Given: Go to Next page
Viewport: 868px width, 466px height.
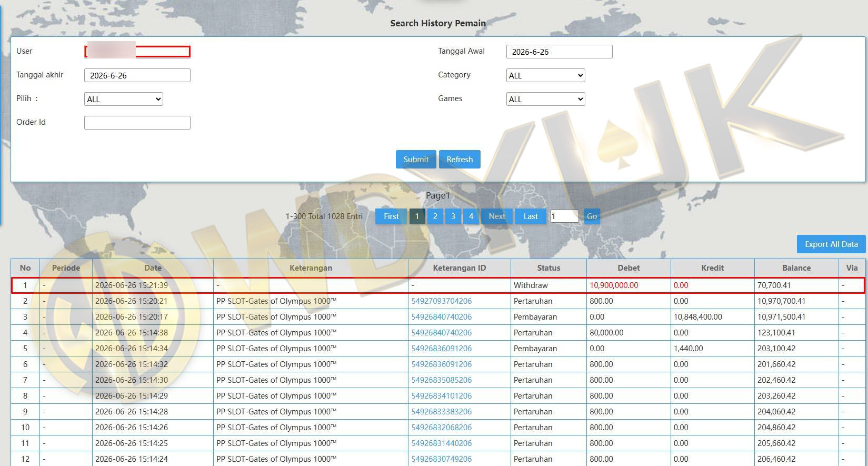Looking at the screenshot, I should (x=497, y=216).
